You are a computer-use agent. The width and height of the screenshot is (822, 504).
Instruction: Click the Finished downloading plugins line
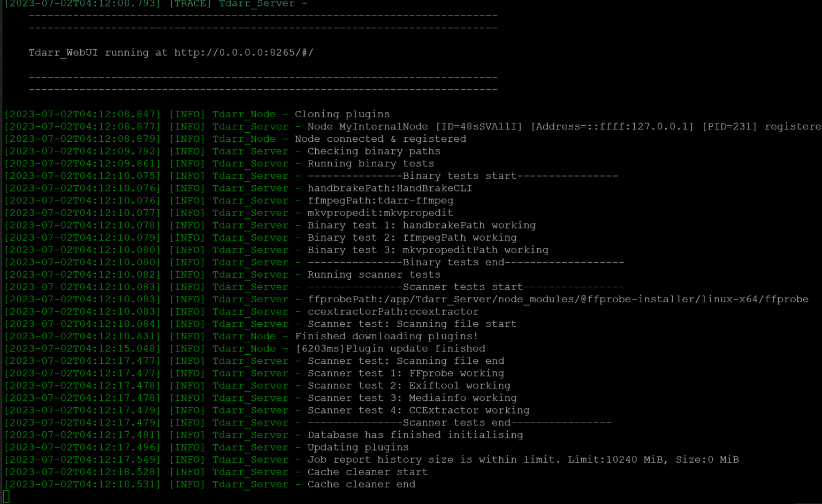385,336
